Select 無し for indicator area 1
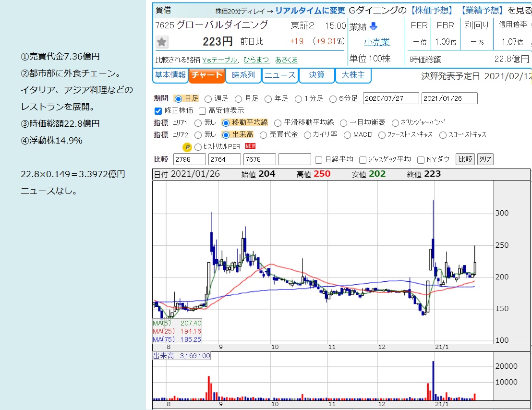 [x=198, y=123]
